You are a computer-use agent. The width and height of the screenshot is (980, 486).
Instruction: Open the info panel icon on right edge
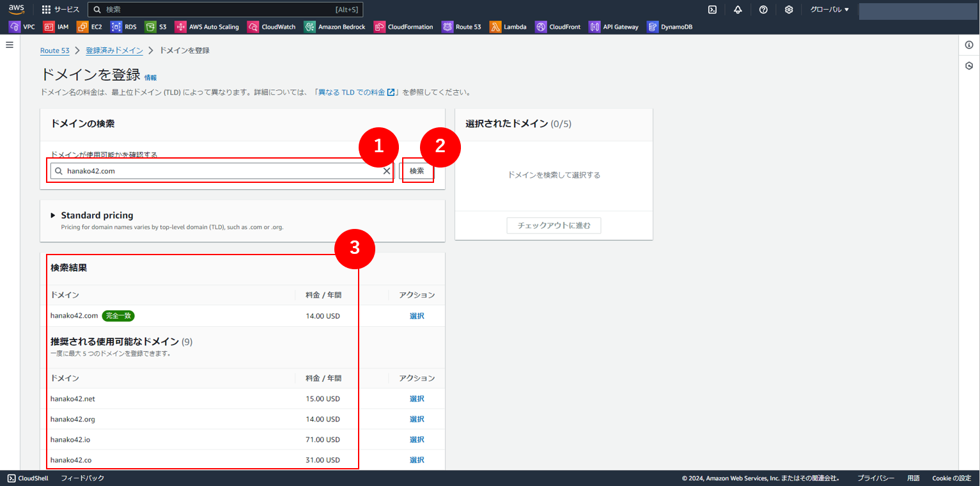969,45
